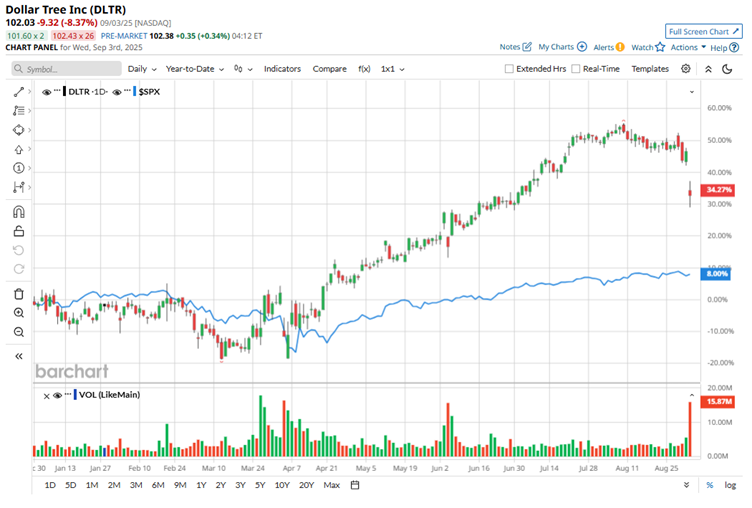Enable the Extended Hrs checkbox
The width and height of the screenshot is (752, 508).
point(509,69)
